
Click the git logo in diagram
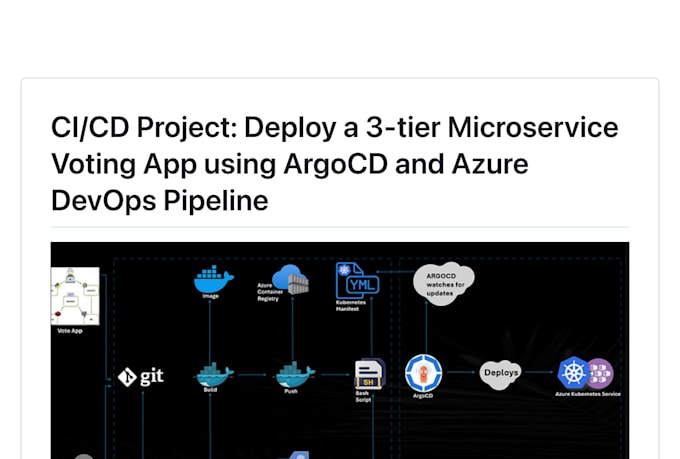click(141, 376)
